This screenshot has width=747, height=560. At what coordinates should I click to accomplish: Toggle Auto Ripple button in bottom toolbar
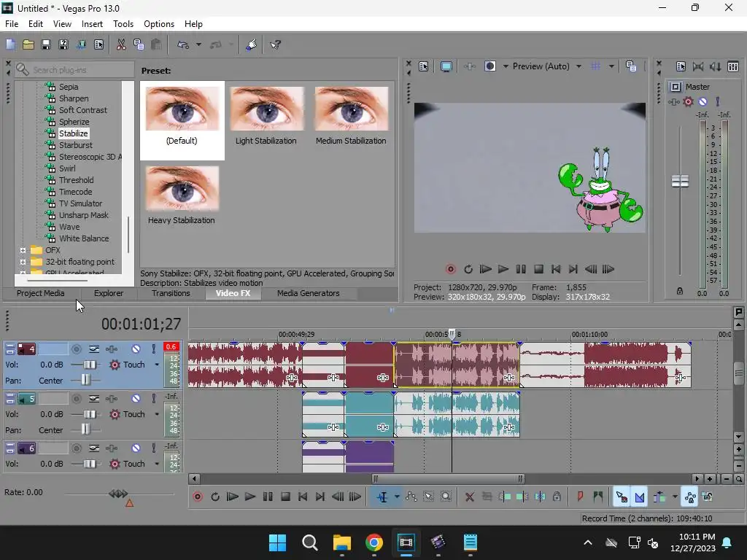(x=659, y=497)
